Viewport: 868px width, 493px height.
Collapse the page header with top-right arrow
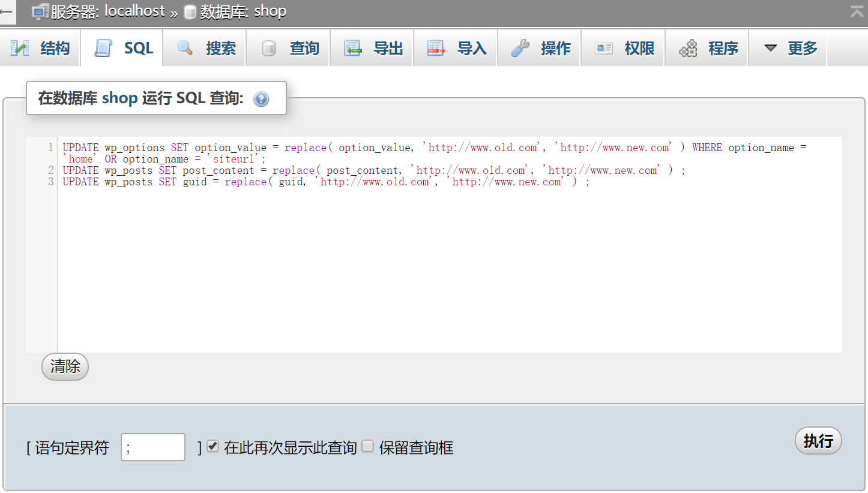857,11
